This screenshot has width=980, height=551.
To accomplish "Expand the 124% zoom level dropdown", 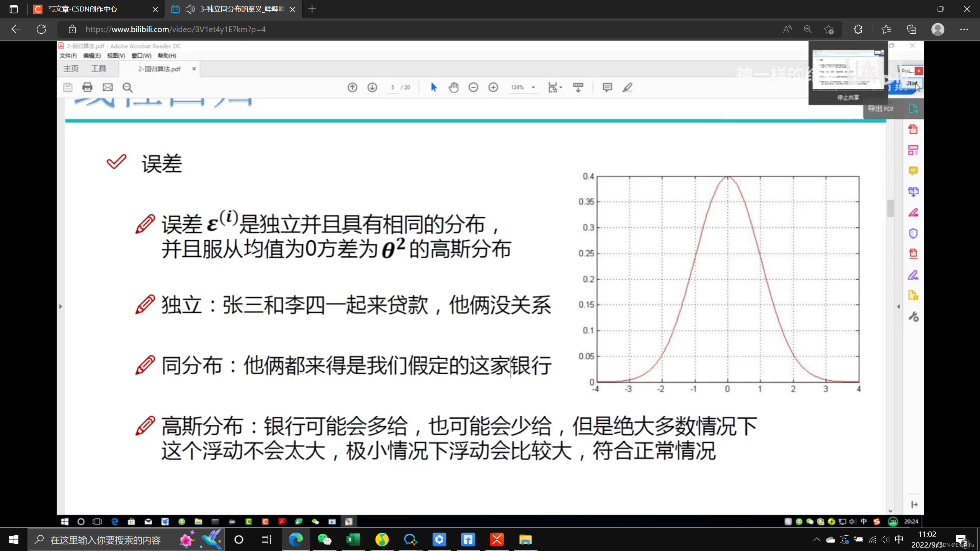I will click(x=533, y=87).
